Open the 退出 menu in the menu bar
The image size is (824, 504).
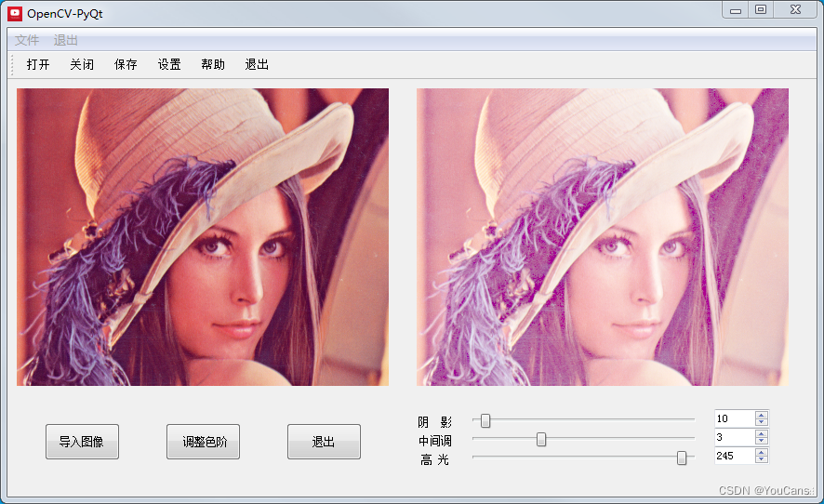coord(66,40)
